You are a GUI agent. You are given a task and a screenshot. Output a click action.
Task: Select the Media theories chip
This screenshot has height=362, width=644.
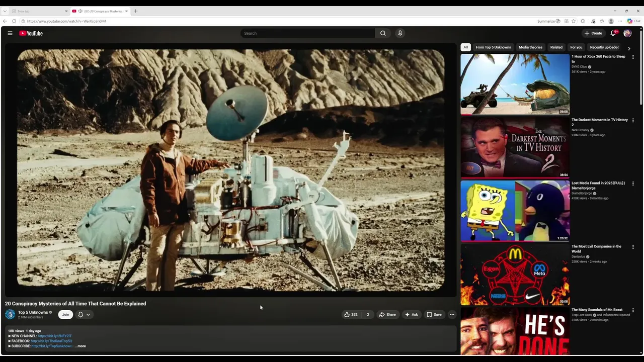coord(530,47)
